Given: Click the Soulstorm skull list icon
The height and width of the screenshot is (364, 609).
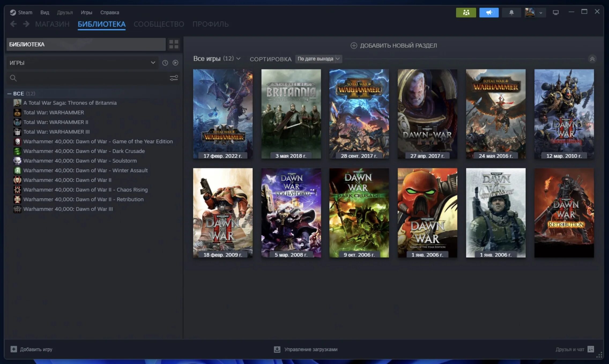Looking at the screenshot, I should (17, 161).
